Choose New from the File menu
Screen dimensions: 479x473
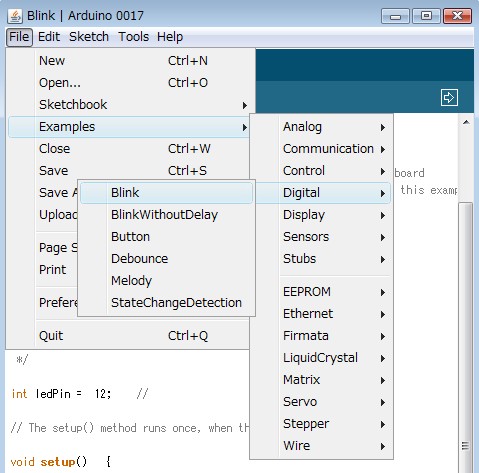(129, 61)
